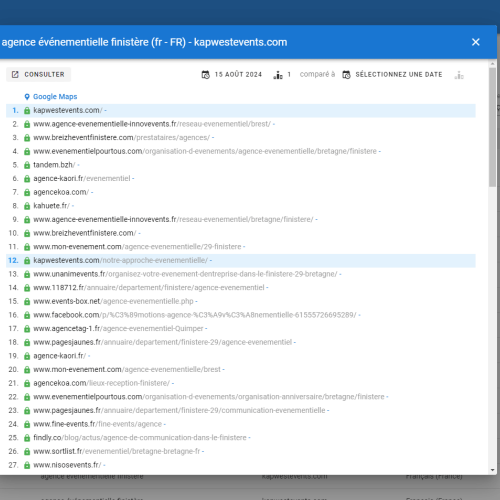
Task: Click the padlock icon on row 1 kapwestevents.com
Action: tap(27, 110)
